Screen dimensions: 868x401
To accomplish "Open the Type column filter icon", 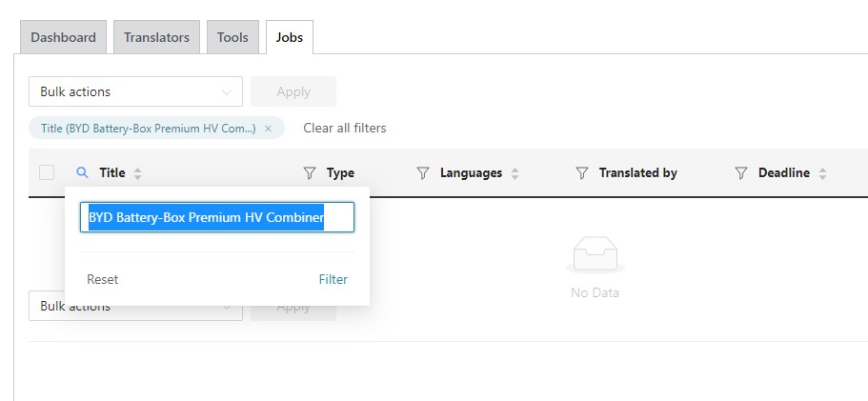I will (310, 173).
